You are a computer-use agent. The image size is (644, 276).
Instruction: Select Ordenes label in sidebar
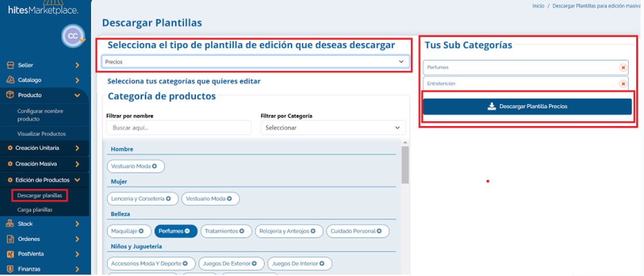[x=29, y=239]
